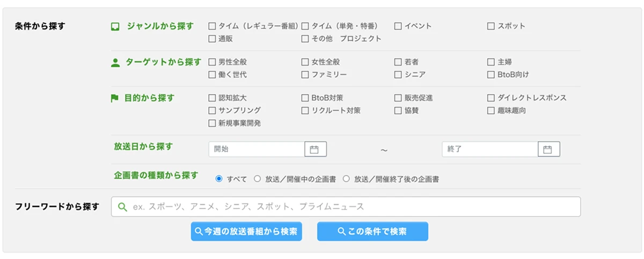Open the start date calendar picker
Image resolution: width=644 pixels, height=259 pixels.
pos(315,149)
